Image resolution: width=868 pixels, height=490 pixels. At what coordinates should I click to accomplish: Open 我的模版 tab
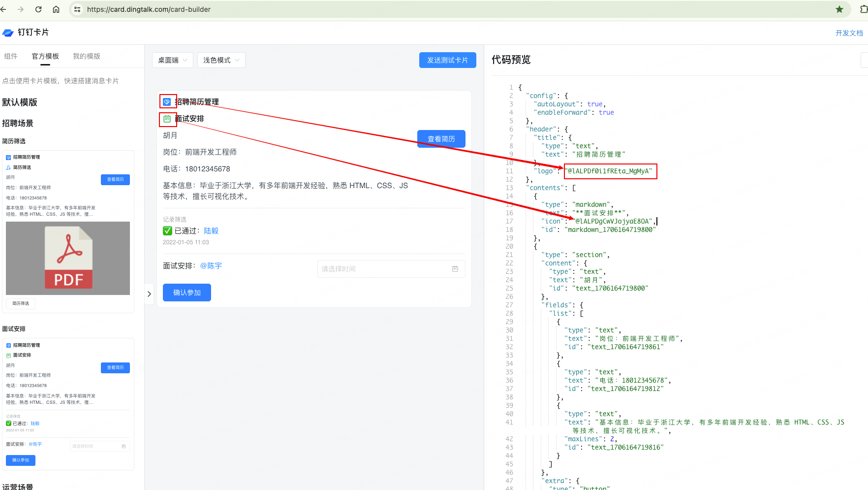point(87,56)
